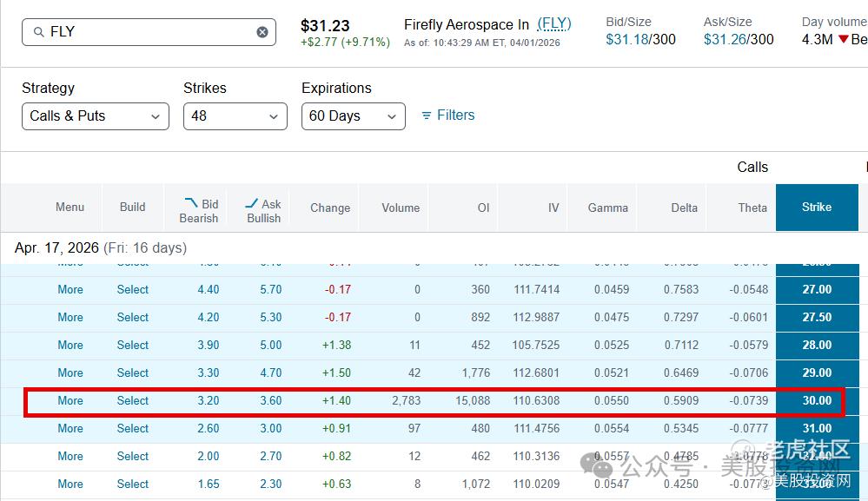Expand the Strategy Calls & Puts dropdown
The height and width of the screenshot is (501, 868).
point(96,116)
